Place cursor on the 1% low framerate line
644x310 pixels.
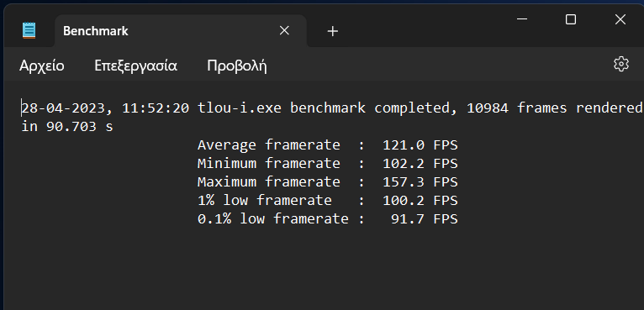coord(327,201)
